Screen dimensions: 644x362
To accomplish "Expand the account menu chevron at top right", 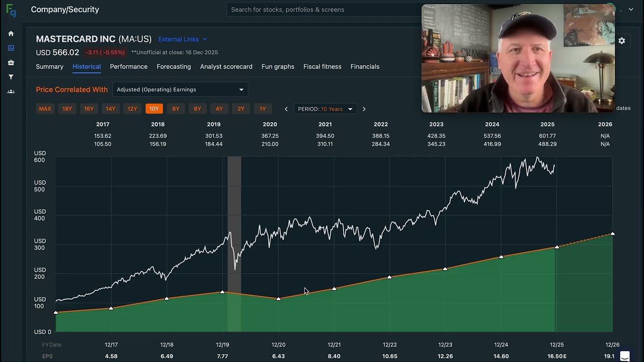I will [631, 10].
